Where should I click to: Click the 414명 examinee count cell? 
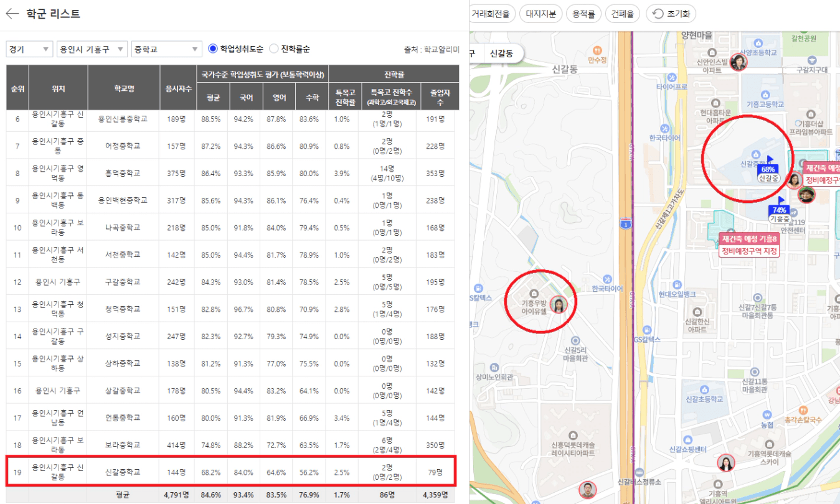tap(177, 445)
